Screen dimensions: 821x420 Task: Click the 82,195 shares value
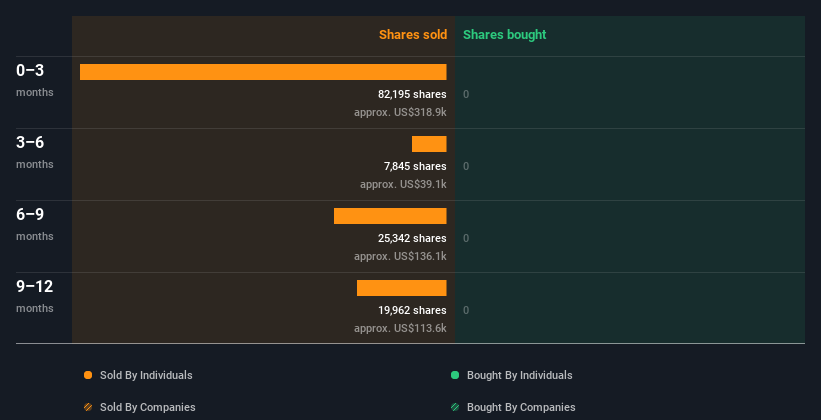coord(412,94)
